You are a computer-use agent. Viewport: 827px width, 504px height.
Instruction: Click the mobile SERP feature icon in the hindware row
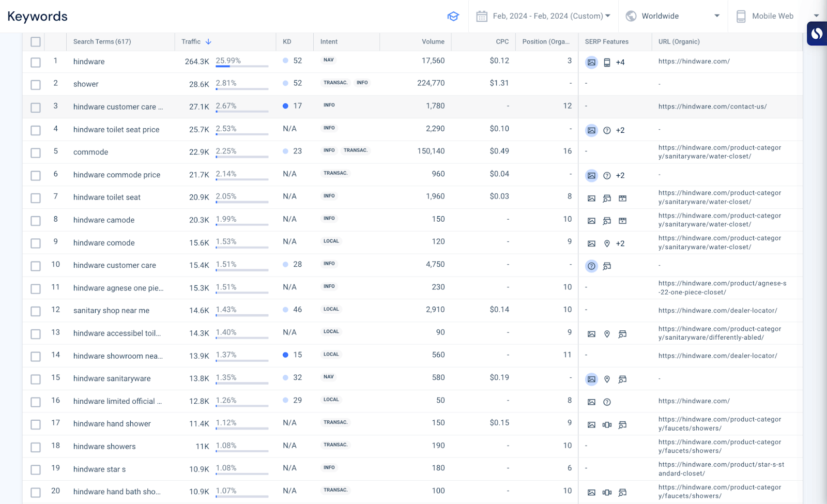(607, 63)
